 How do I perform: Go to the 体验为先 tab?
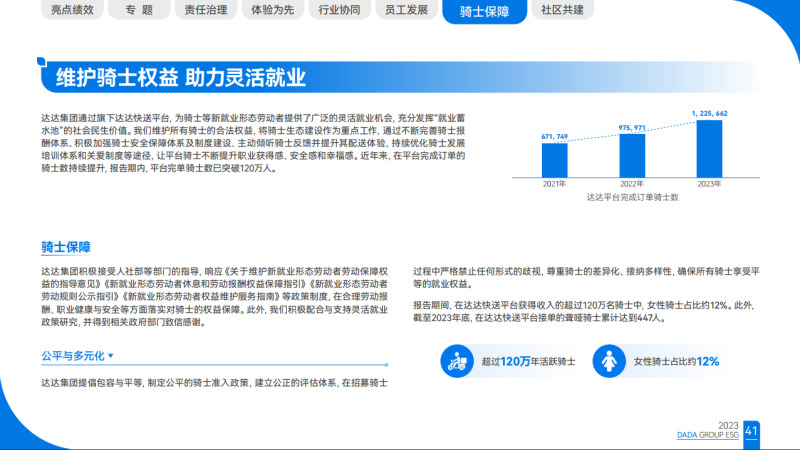click(x=272, y=10)
